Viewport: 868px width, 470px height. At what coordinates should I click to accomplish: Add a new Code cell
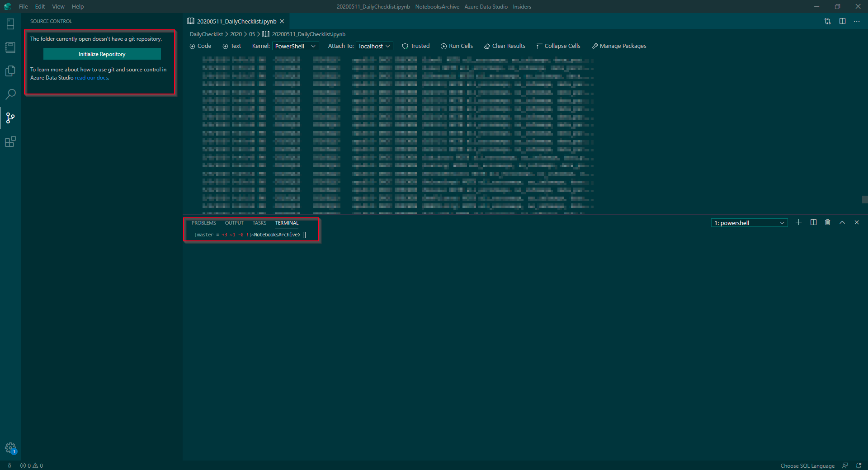click(200, 46)
